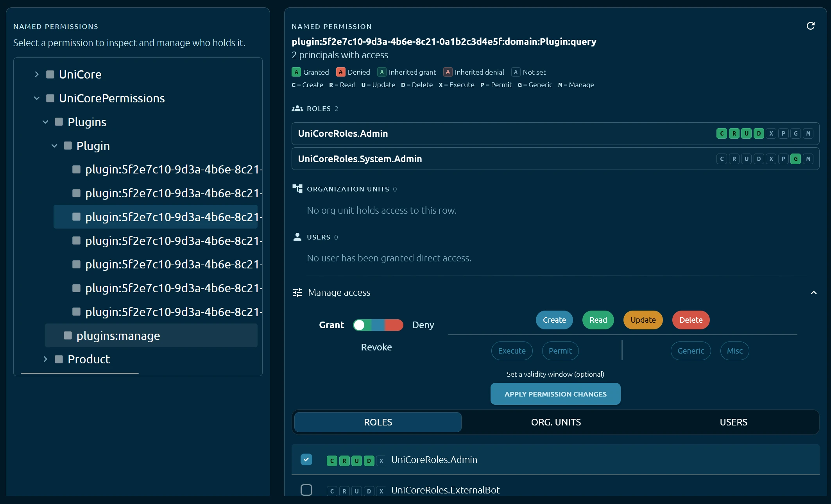Expand the UniCore tree node

coord(37,74)
